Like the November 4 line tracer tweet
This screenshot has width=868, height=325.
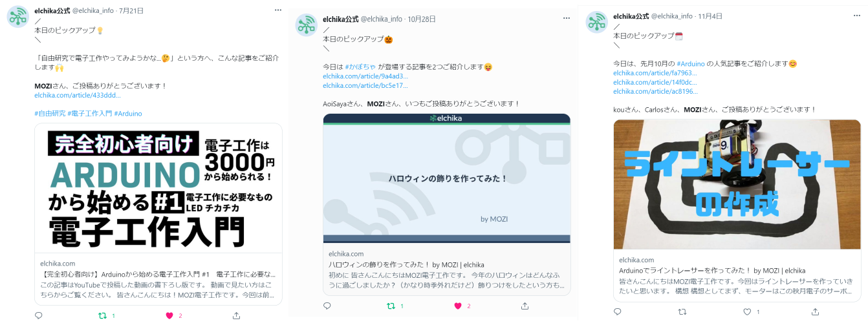coord(748,311)
